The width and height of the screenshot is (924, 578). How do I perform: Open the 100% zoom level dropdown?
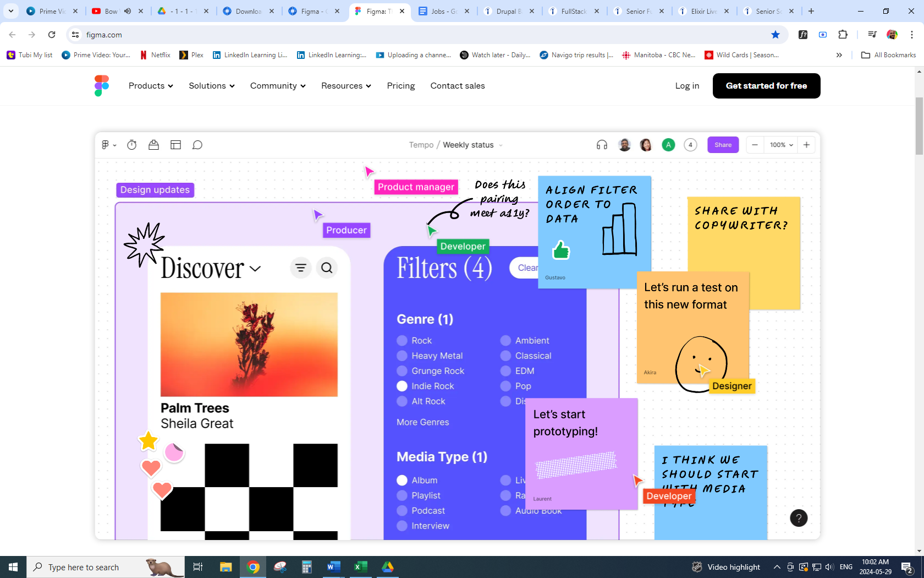pos(781,145)
